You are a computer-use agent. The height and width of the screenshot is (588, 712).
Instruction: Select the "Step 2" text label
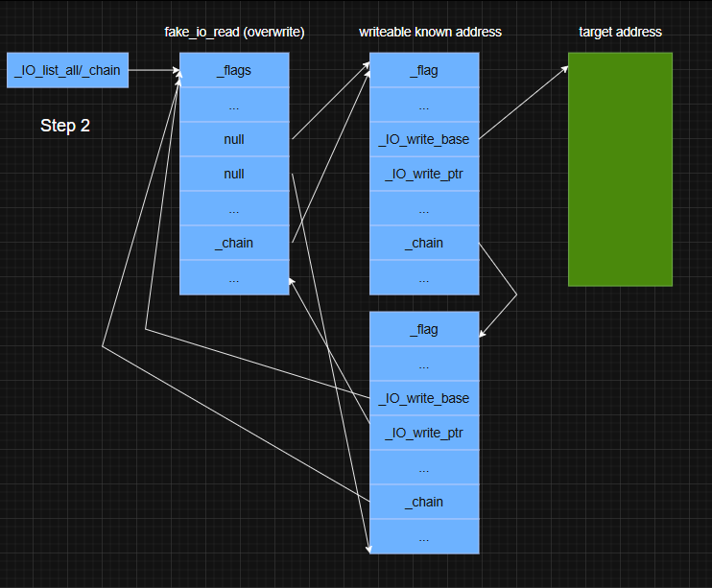click(x=65, y=126)
